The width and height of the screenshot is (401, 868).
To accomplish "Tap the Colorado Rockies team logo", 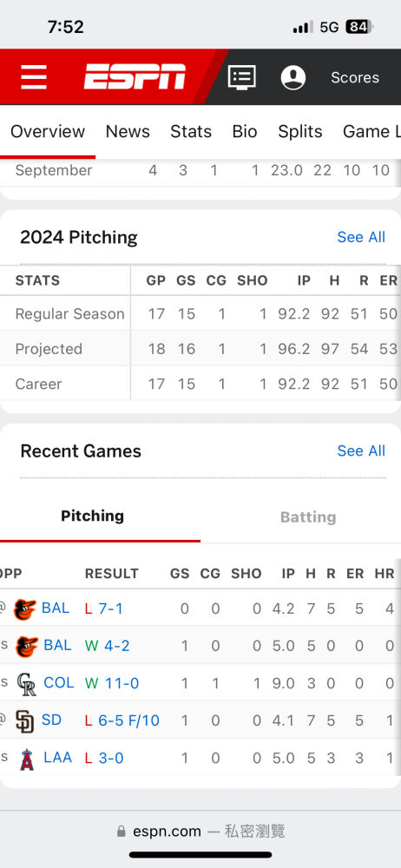I will (26, 684).
